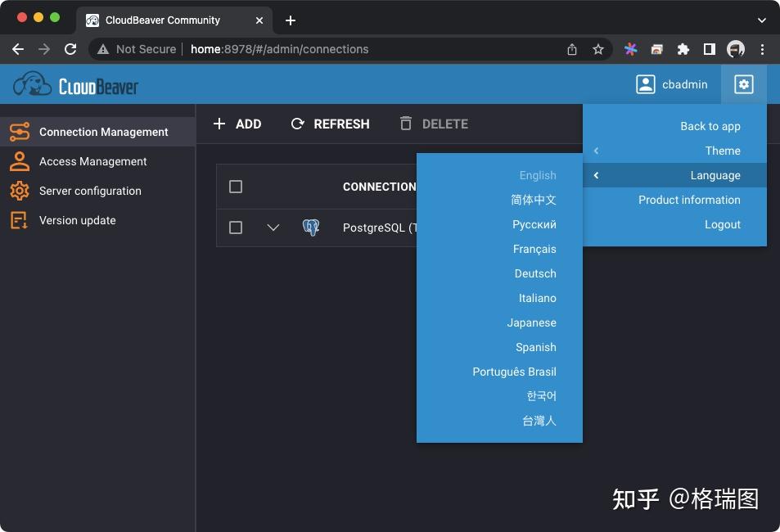780x532 pixels.
Task: Click the DELETE trash icon
Action: [406, 124]
